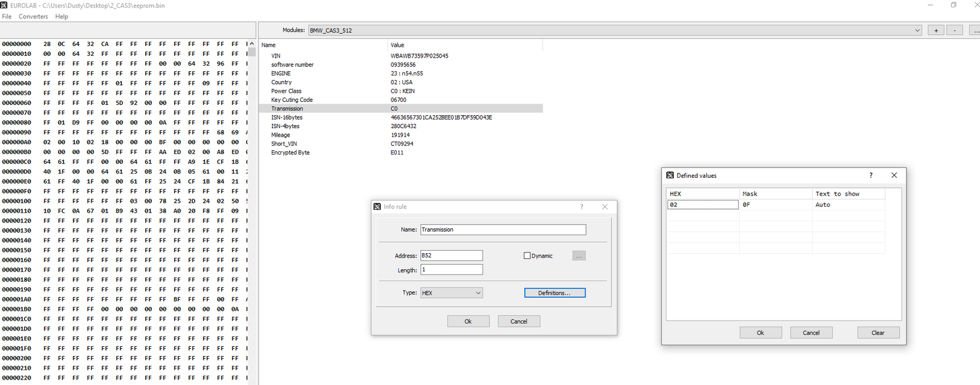980x385 pixels.
Task: Click Cancel in Info rule dialog
Action: [x=519, y=321]
